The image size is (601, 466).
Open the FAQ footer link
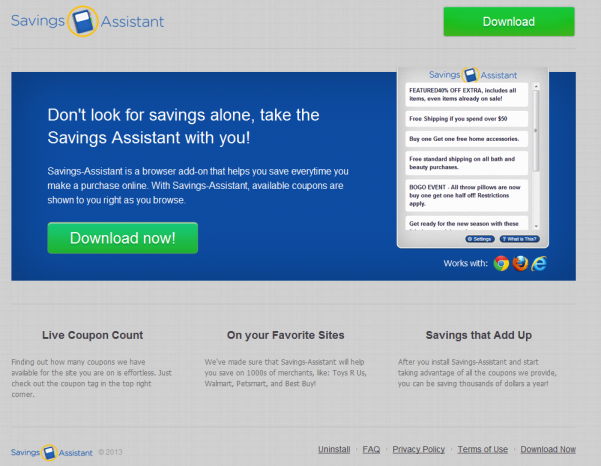371,449
